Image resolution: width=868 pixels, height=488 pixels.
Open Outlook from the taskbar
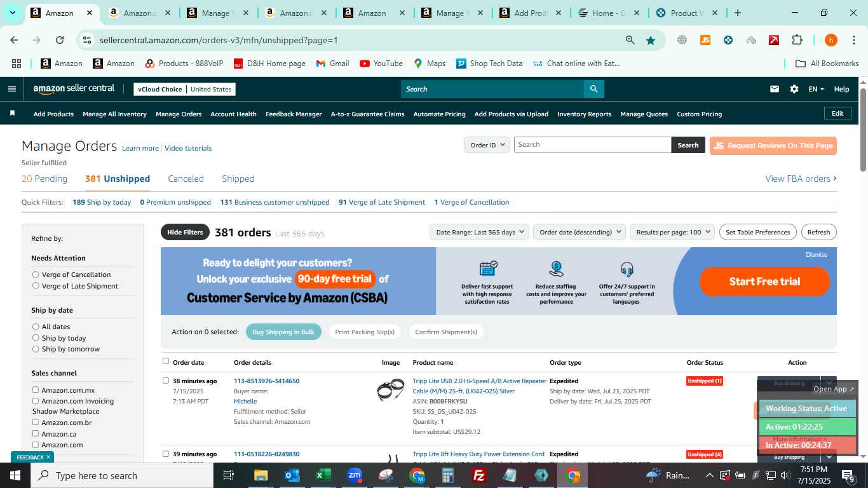[292, 475]
